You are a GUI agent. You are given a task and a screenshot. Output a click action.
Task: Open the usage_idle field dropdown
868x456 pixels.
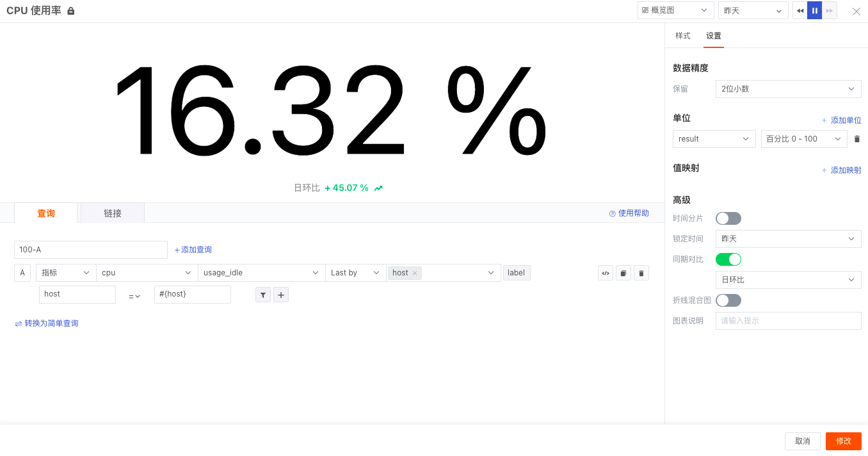coord(262,273)
